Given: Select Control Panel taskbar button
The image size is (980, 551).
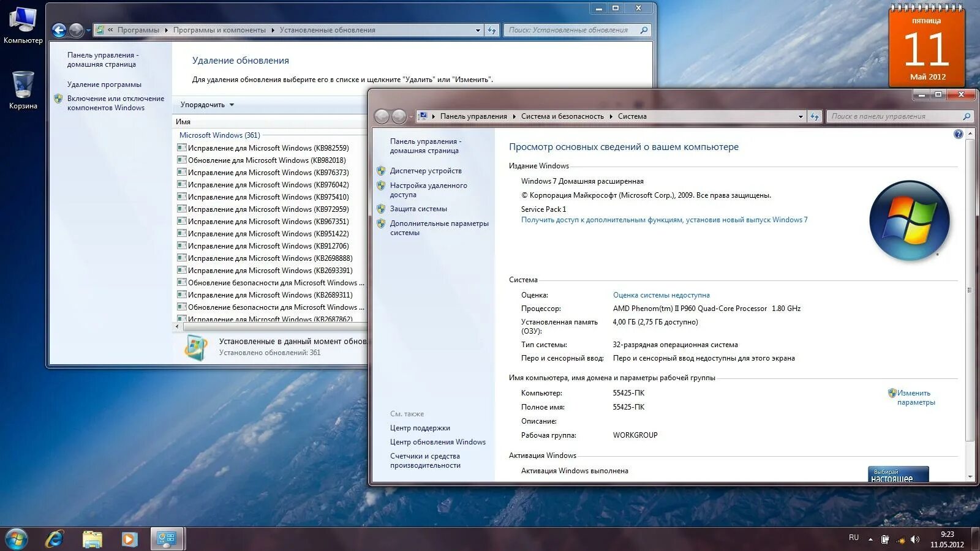Looking at the screenshot, I should [167, 539].
